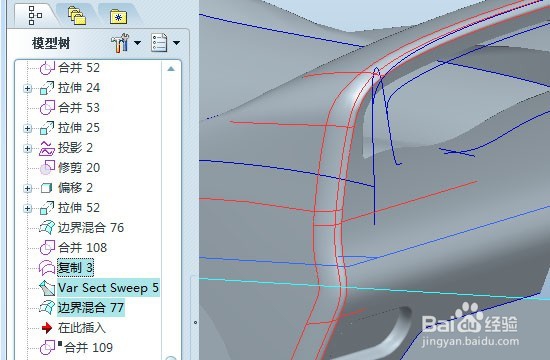
Task: Select the 修剪 20 trim feature icon
Action: click(x=47, y=168)
